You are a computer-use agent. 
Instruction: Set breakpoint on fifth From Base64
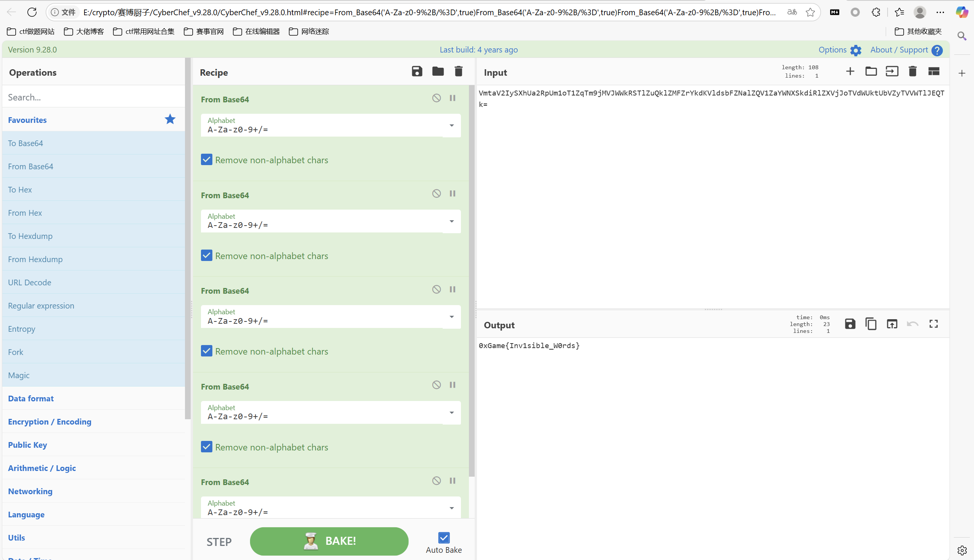453,481
